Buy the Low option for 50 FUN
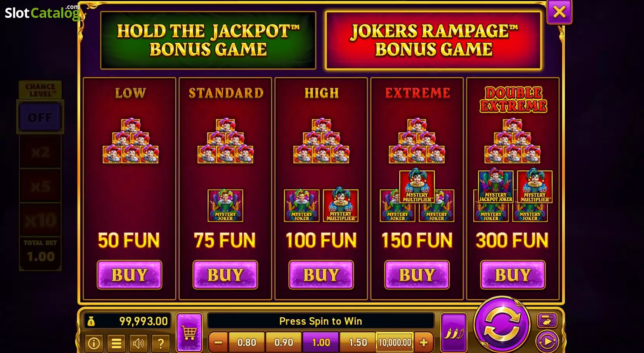 click(x=129, y=275)
